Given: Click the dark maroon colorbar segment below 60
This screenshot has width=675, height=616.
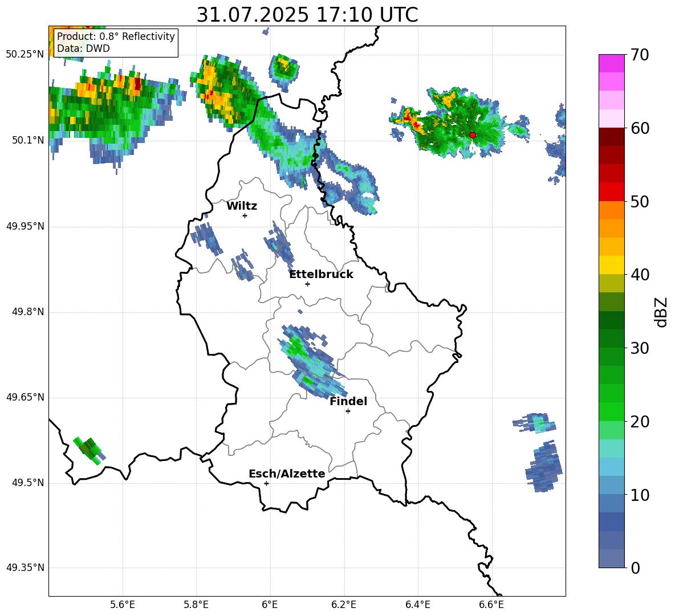Looking at the screenshot, I should coord(611,137).
